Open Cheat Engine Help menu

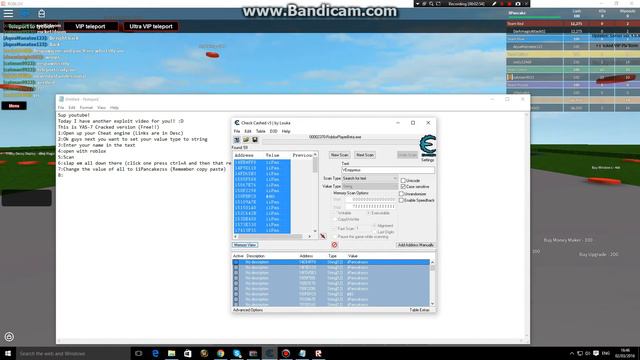286,131
